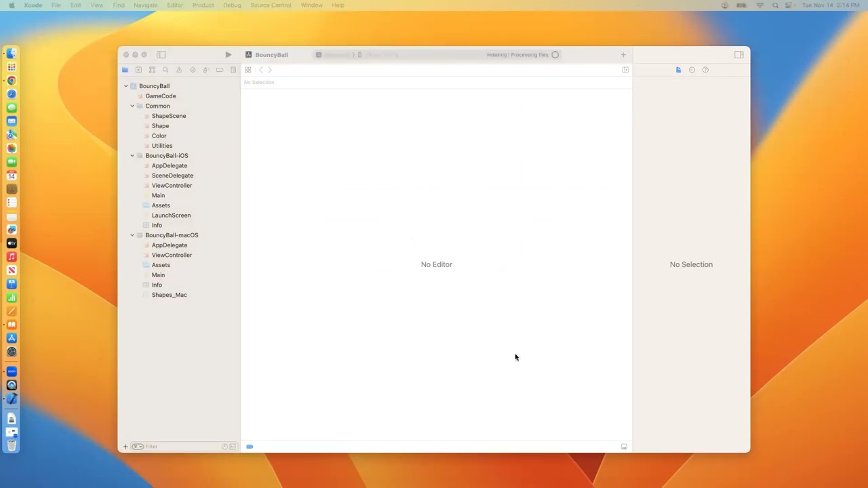Click the related items grid icon
This screenshot has height=488, width=868.
coord(248,70)
